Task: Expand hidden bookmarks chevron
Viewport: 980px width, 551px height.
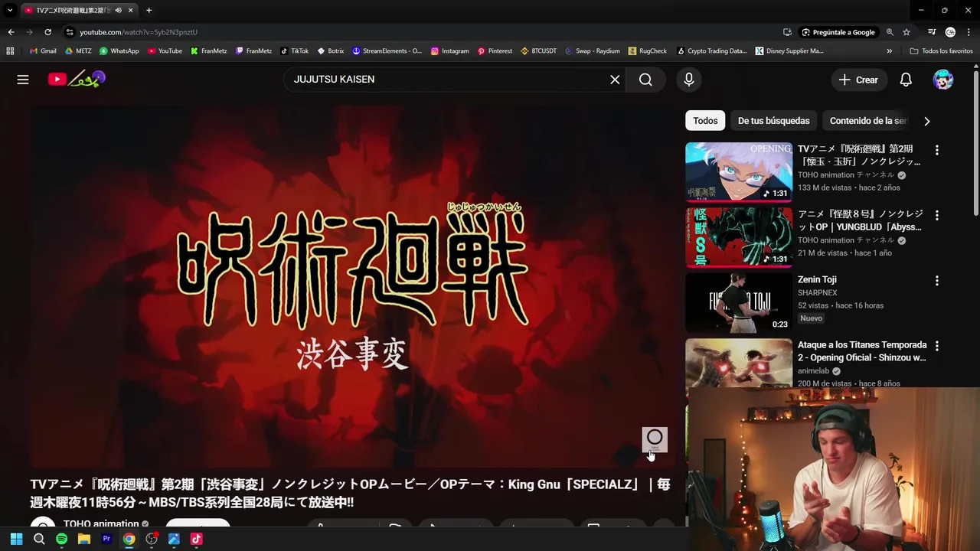Action: click(x=889, y=51)
